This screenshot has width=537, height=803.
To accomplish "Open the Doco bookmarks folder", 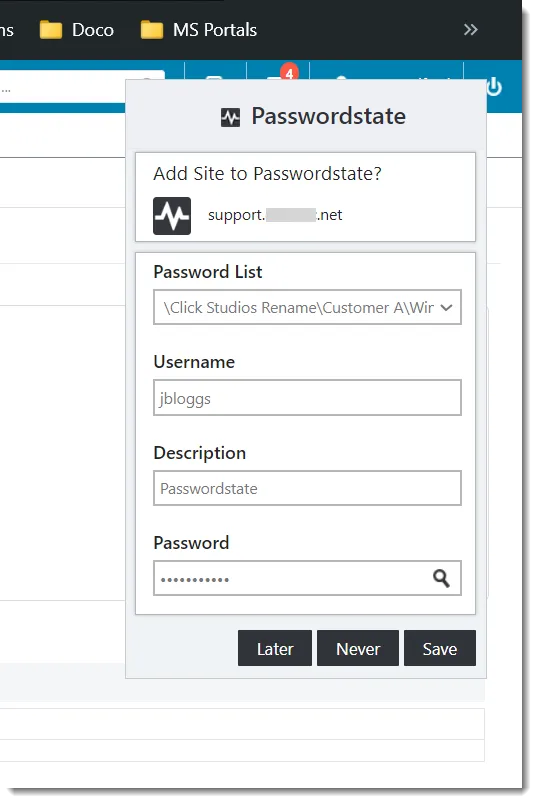I will [77, 30].
